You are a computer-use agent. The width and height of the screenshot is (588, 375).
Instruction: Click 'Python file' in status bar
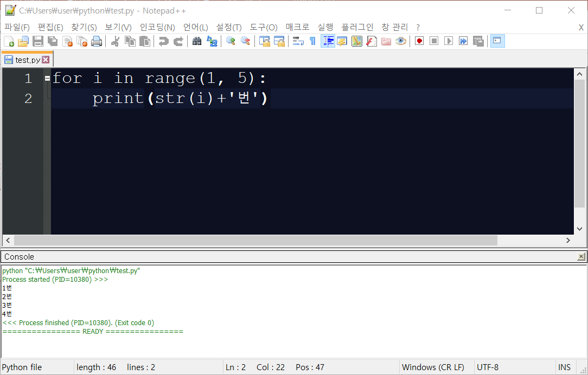coord(22,367)
